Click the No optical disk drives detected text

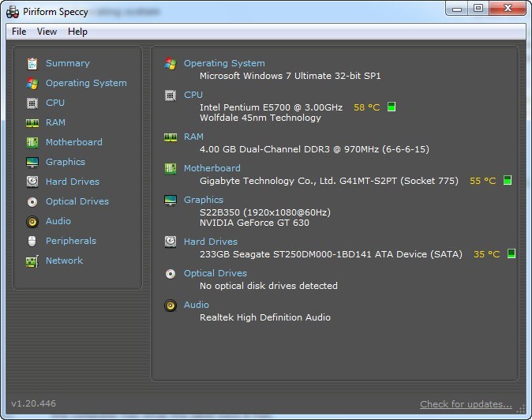point(268,286)
